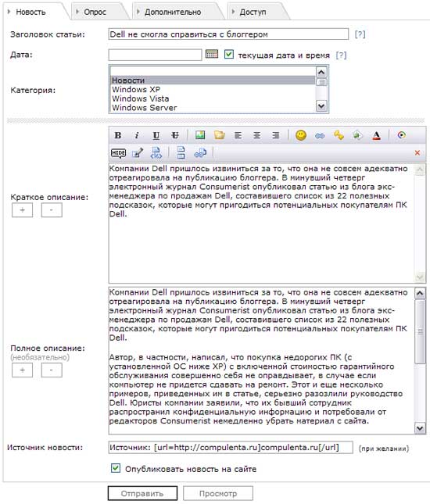
Task: Click the green arrow envelope icon
Action: point(357,135)
